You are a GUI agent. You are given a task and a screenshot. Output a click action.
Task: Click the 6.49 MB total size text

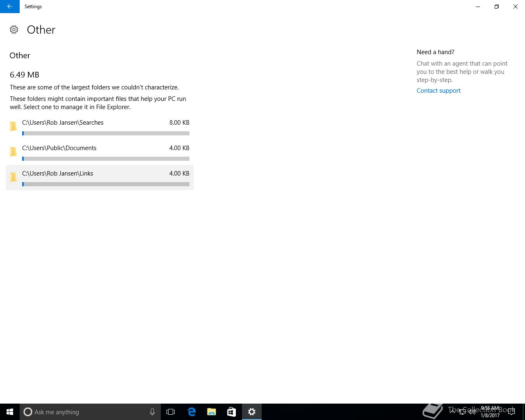click(25, 75)
